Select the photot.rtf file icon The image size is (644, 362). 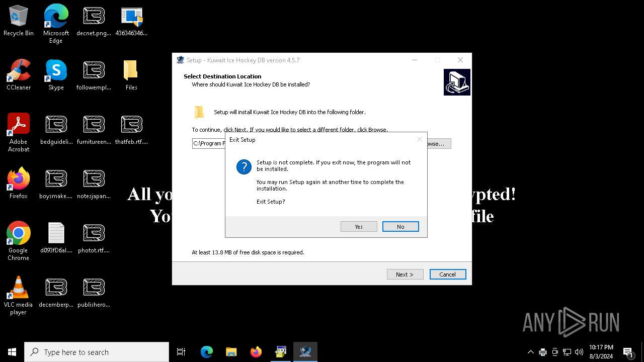tap(94, 238)
